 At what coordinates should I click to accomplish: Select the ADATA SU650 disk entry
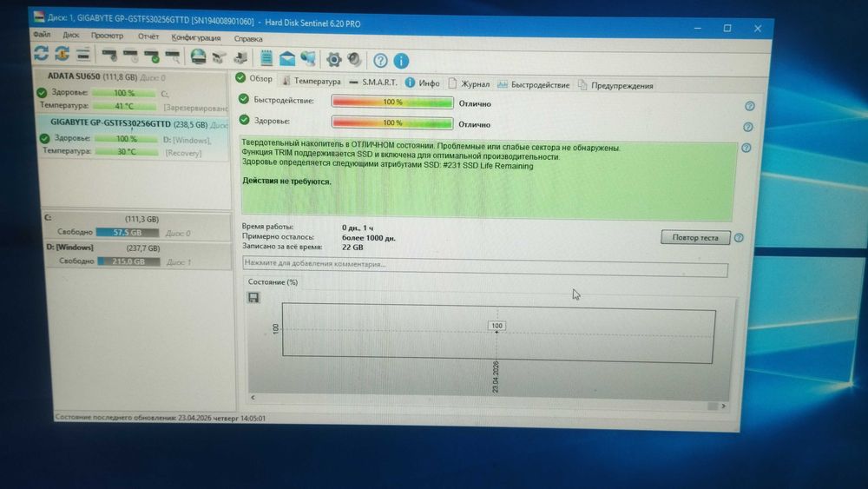click(132, 91)
